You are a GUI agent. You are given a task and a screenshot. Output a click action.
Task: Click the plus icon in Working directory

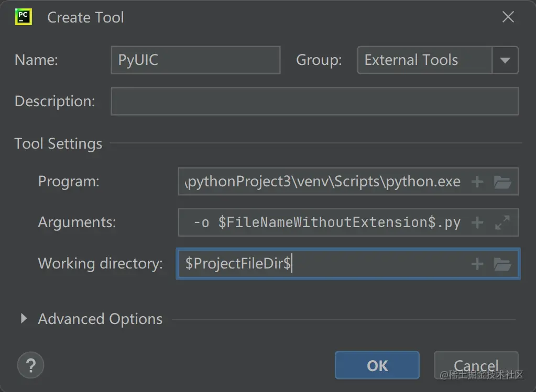tap(477, 263)
